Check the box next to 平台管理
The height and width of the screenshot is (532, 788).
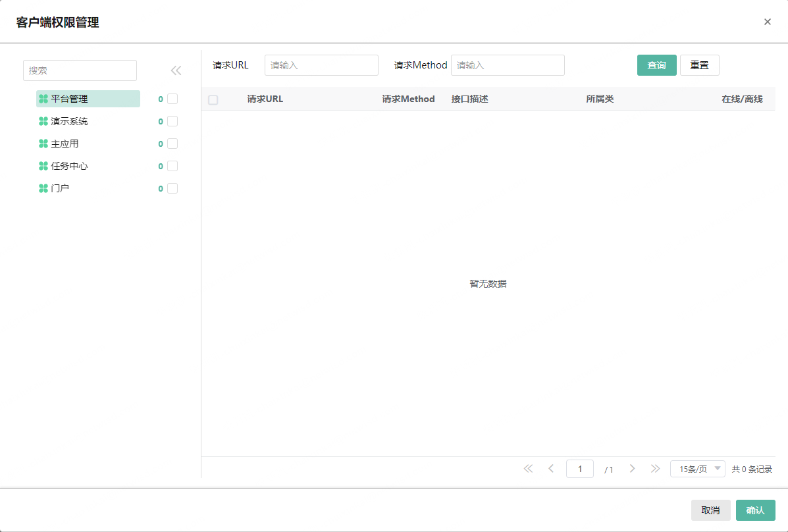(x=172, y=99)
